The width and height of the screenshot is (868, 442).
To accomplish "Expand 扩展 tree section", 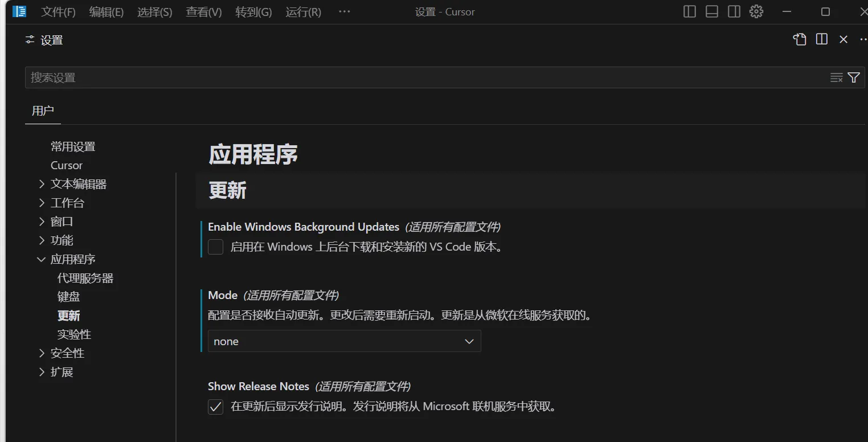I will tap(42, 372).
